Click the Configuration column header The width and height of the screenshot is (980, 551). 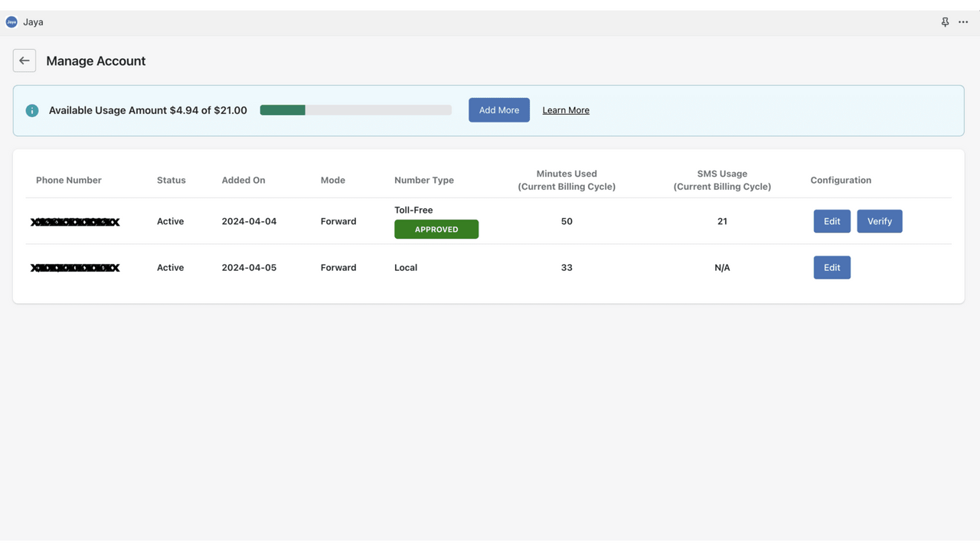click(x=841, y=180)
